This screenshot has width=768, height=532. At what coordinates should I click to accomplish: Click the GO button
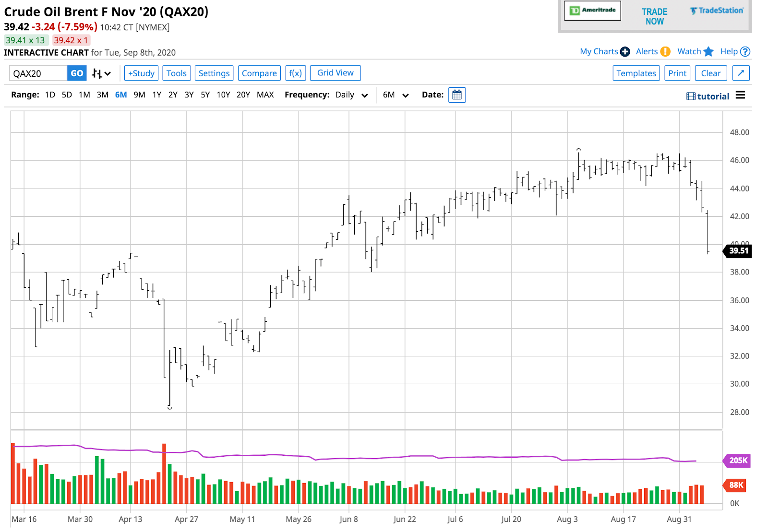point(77,73)
